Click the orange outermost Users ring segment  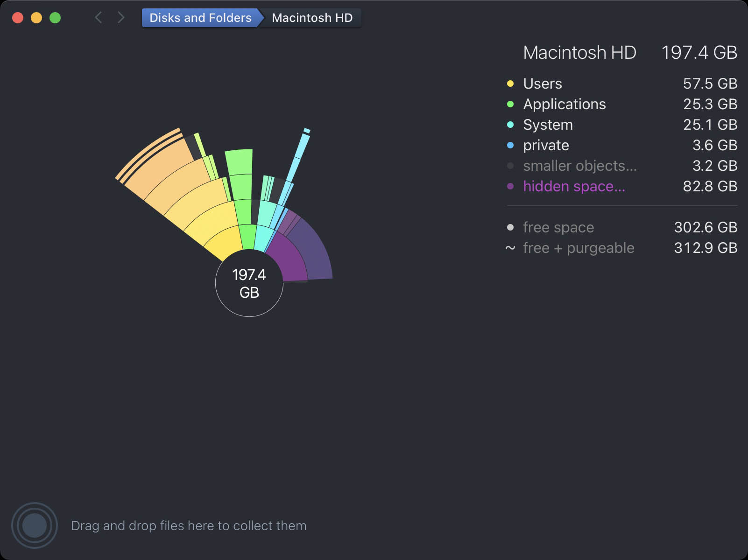tap(148, 153)
